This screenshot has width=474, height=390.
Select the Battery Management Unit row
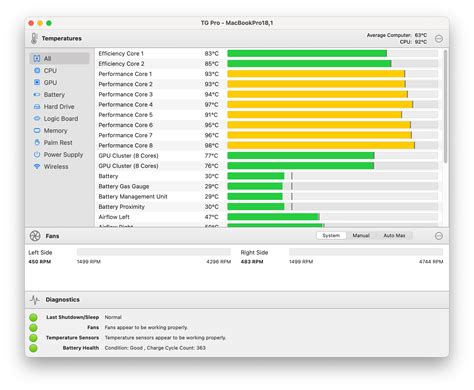tap(268, 197)
